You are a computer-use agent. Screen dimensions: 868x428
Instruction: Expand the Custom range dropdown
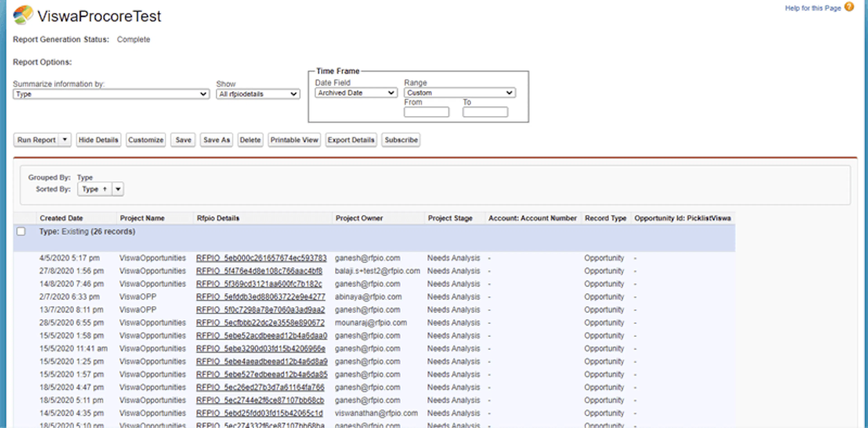[459, 93]
